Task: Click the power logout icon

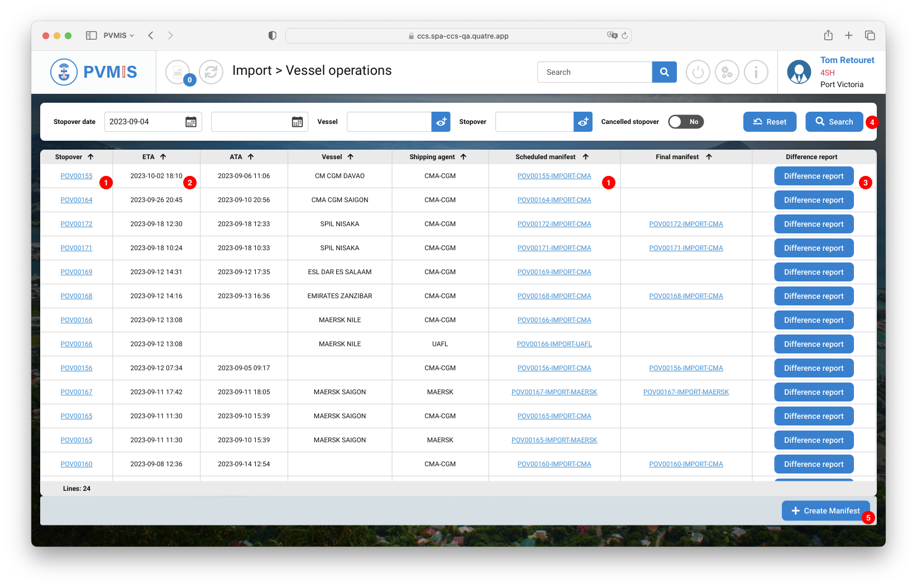Action: point(698,72)
